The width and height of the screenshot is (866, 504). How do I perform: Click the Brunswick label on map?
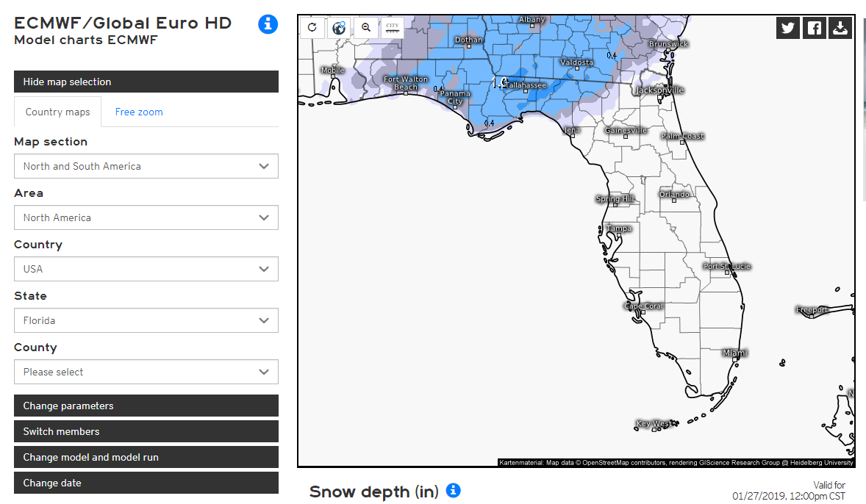click(x=668, y=43)
